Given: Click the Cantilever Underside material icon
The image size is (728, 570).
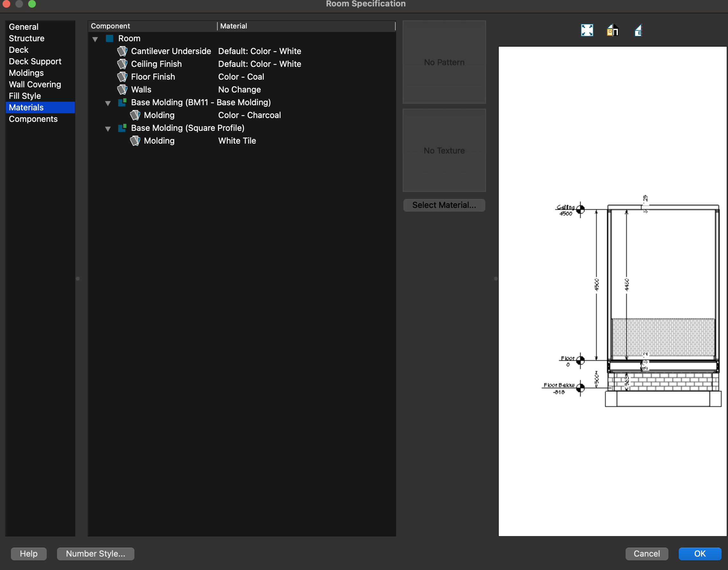Looking at the screenshot, I should tap(122, 51).
